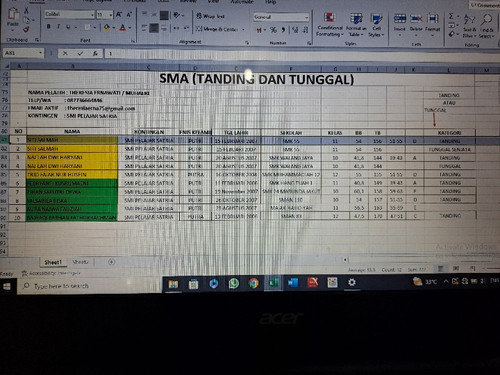Click the formula bar Enter checkmark
Viewport: 500px width, 375px height.
80,53
